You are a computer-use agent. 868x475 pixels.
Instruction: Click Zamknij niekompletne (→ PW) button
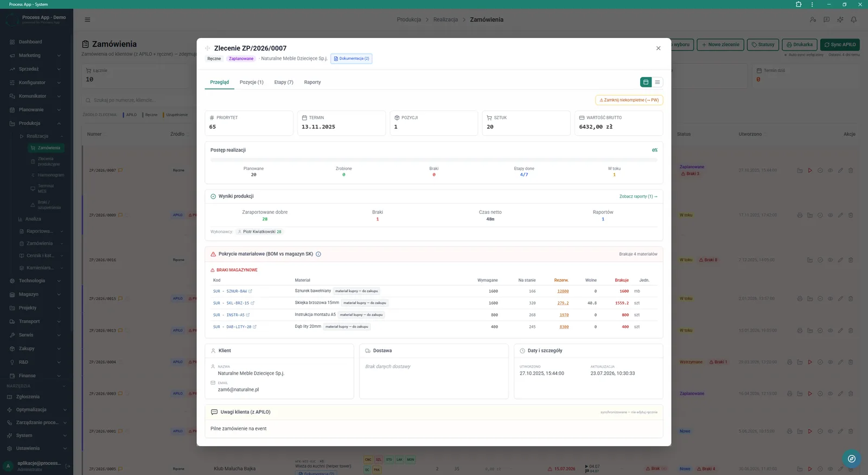coord(629,100)
